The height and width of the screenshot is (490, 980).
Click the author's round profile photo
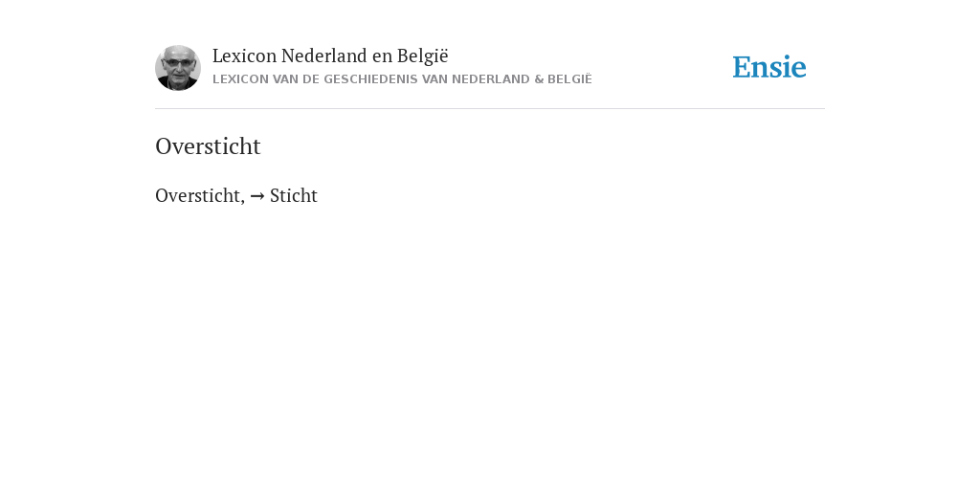(x=178, y=68)
